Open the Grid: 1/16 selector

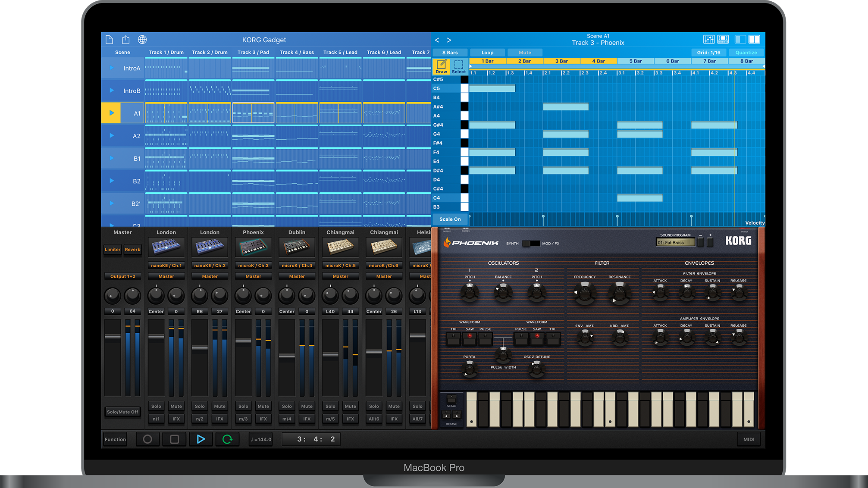tap(708, 53)
